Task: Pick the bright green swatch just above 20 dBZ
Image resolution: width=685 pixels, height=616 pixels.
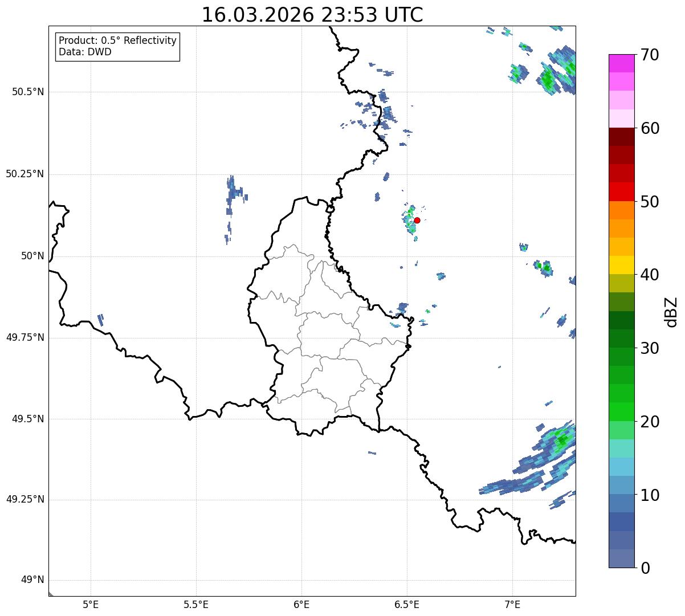Action: click(621, 412)
